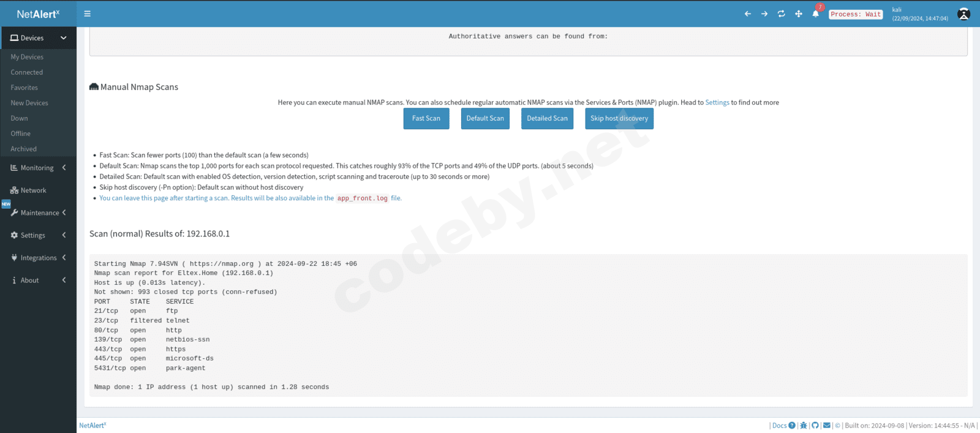Image resolution: width=980 pixels, height=433 pixels.
Task: Expand the Maintenance section chevron
Action: pos(64,213)
